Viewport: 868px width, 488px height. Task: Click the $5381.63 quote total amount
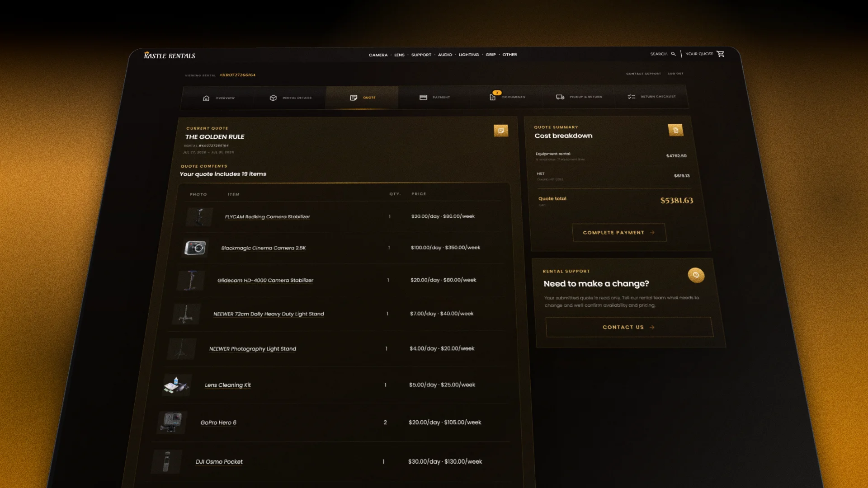click(676, 201)
